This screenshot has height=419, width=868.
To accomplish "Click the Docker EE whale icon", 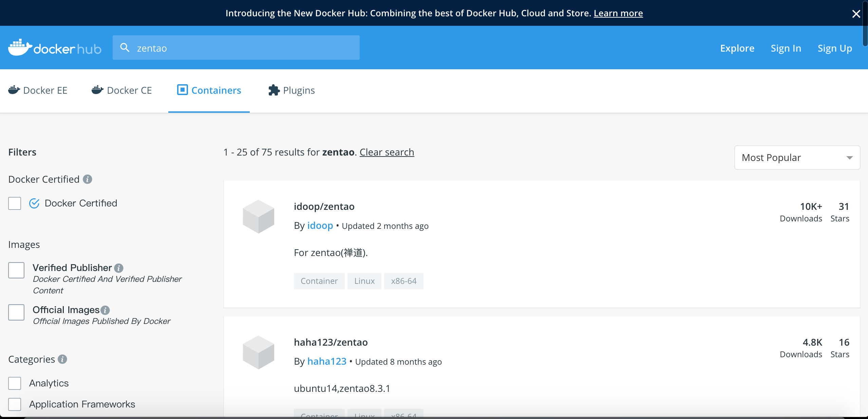I will (x=14, y=90).
